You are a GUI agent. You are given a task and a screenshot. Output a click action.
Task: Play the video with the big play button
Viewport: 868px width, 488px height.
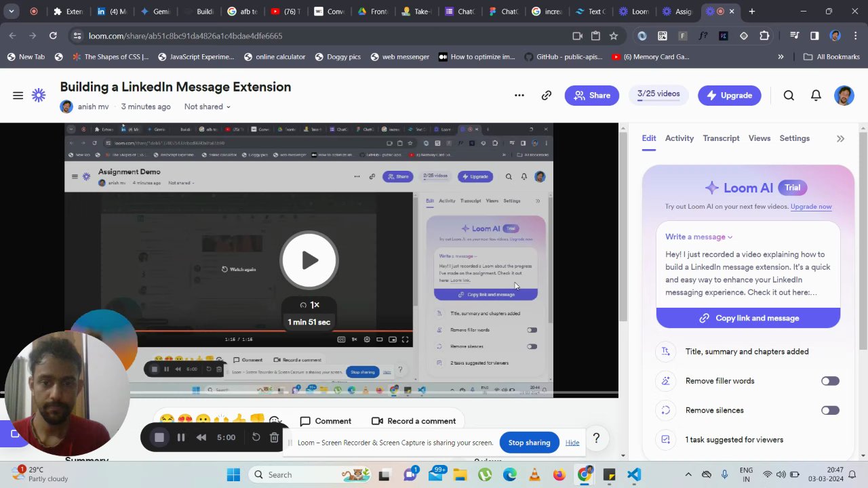click(x=309, y=260)
